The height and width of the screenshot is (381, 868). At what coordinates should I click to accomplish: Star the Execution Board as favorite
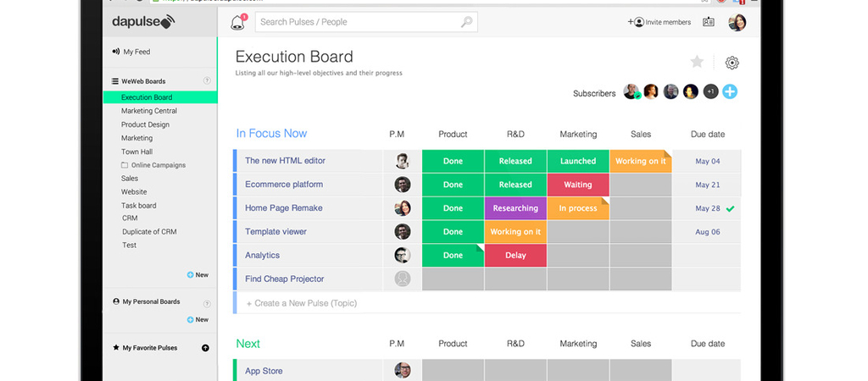(697, 62)
